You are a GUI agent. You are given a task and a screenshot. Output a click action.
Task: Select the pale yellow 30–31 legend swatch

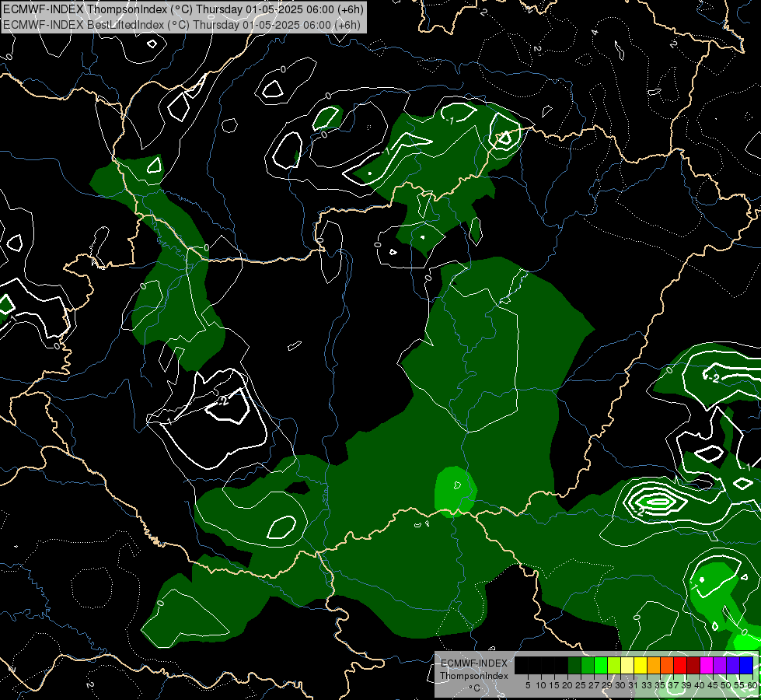click(x=627, y=665)
